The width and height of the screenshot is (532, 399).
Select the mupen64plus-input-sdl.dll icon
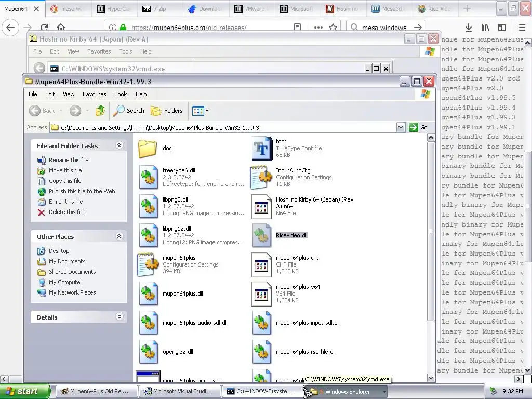pos(262,323)
